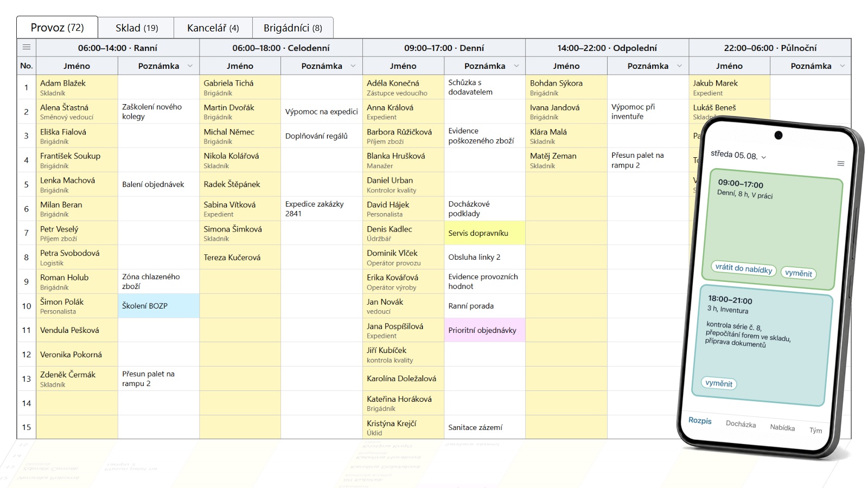Tap "vyměnit" on the 18:00–21:00 Inventura card
Viewport: 868px width, 488px height.
point(719,383)
